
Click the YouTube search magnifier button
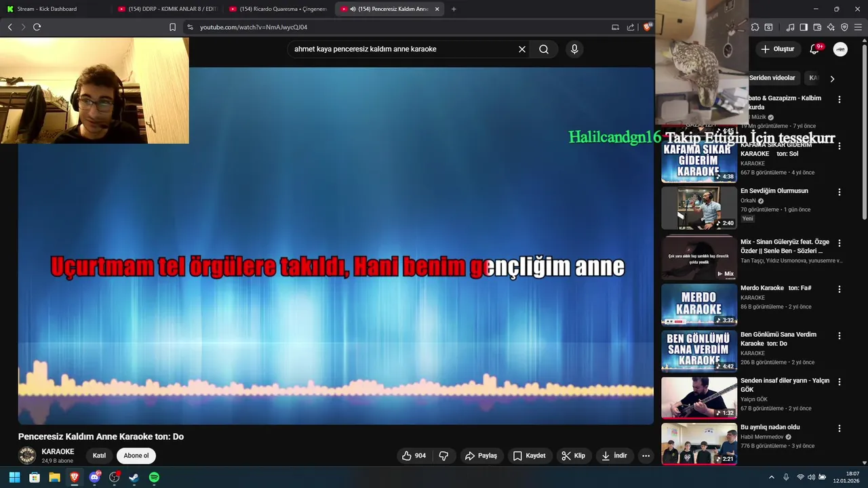point(544,49)
